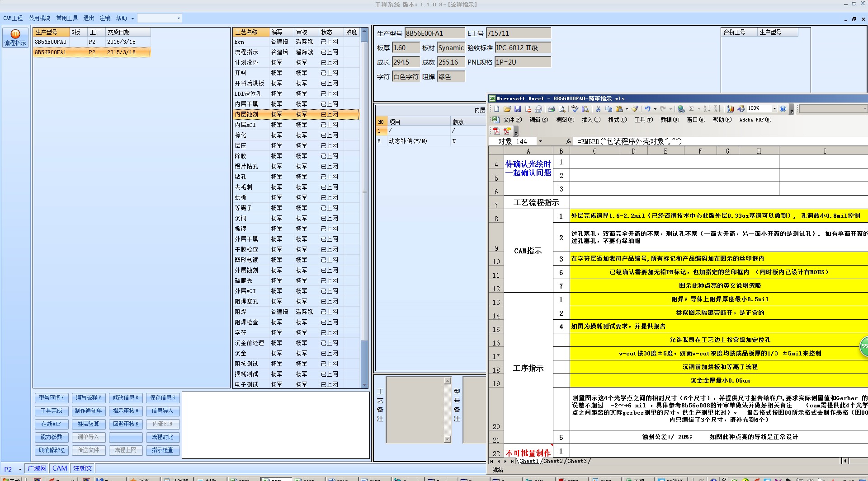This screenshot has width=868, height=481.
Task: Click the Cut scissors icon in Excel
Action: pyautogui.click(x=598, y=109)
